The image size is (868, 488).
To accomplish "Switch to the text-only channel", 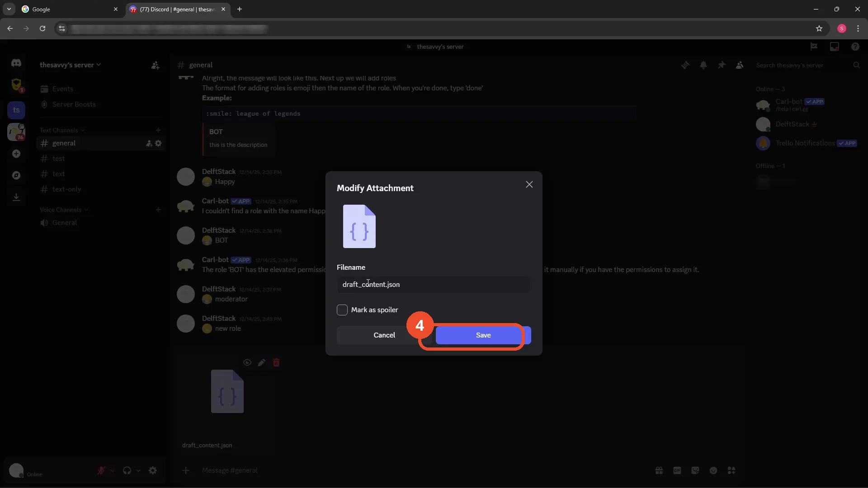I will click(100, 189).
